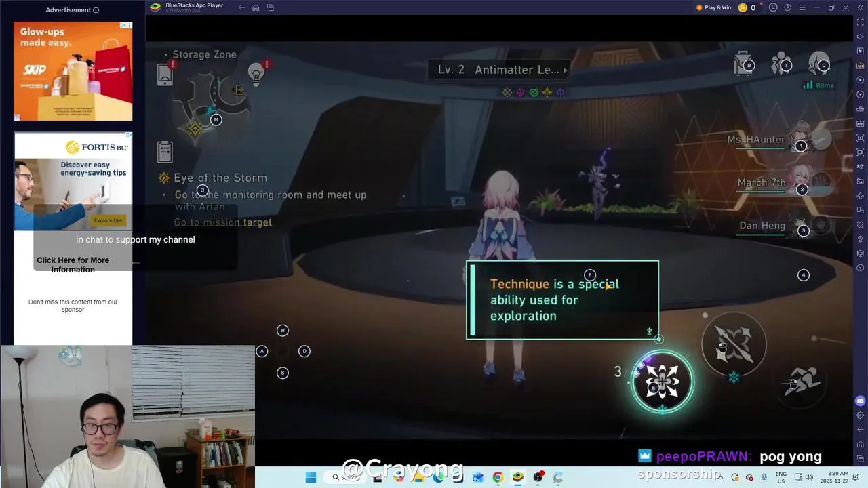868x488 pixels.
Task: Open BlueStacks settings gear in sidebar
Action: [x=861, y=415]
